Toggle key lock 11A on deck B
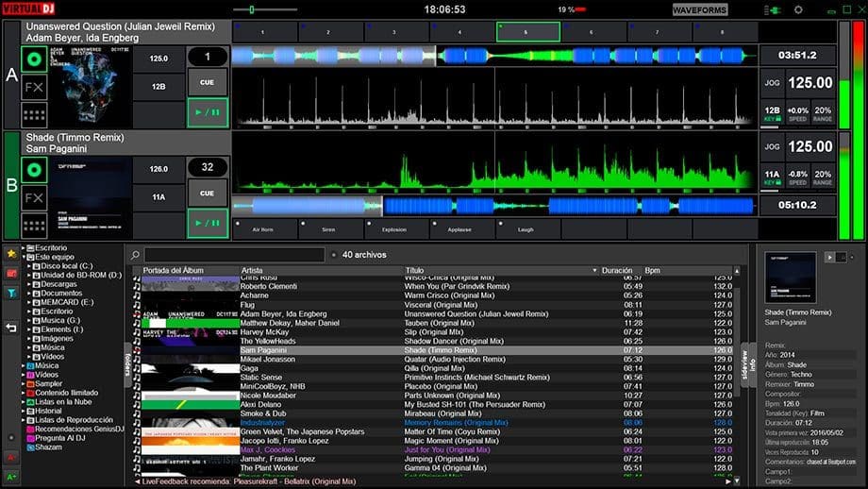Screen dimensions: 868x489 [772, 177]
